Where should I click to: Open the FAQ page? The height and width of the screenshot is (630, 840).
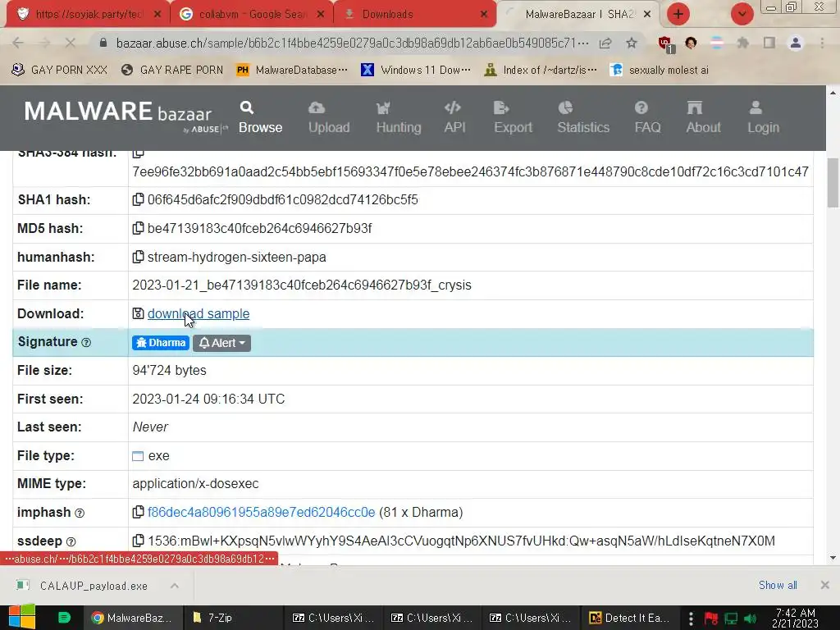(647, 117)
